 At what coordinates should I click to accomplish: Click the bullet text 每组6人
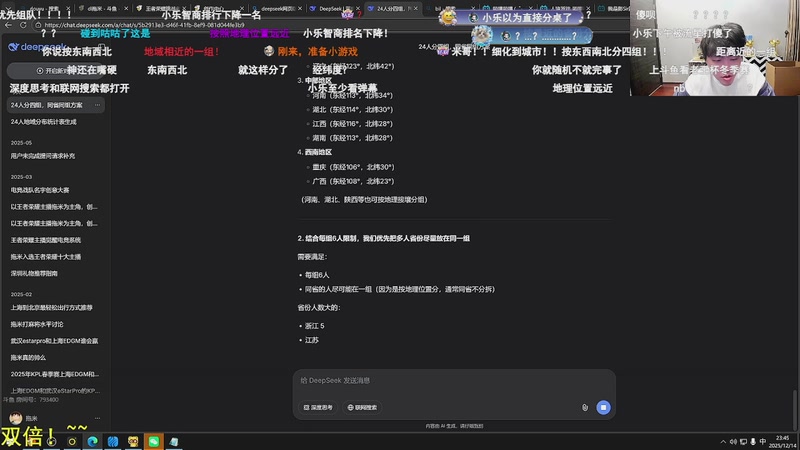click(x=317, y=275)
